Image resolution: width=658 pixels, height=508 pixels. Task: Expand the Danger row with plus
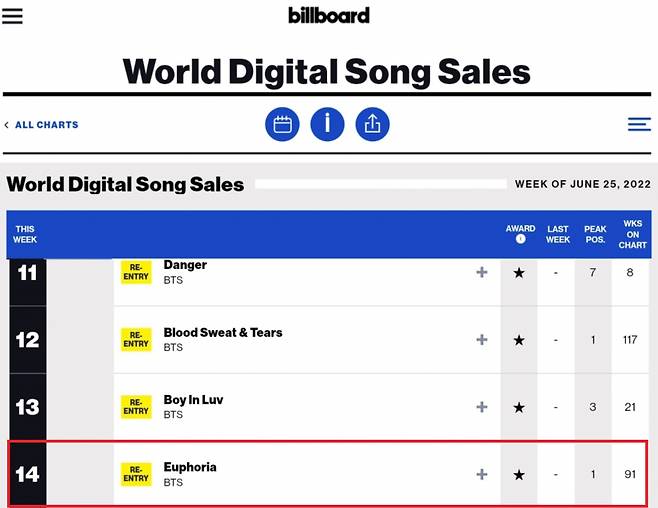[x=482, y=272]
